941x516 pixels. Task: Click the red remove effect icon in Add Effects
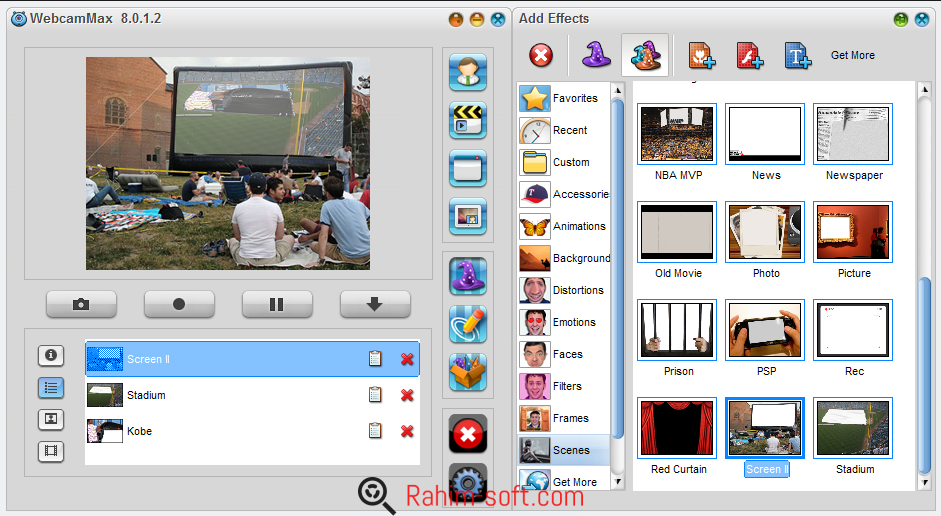pyautogui.click(x=541, y=56)
